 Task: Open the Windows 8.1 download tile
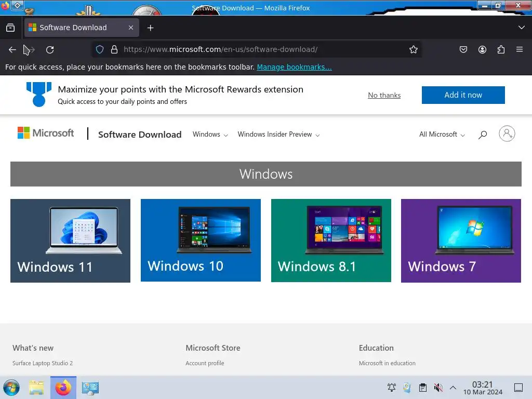[331, 240]
